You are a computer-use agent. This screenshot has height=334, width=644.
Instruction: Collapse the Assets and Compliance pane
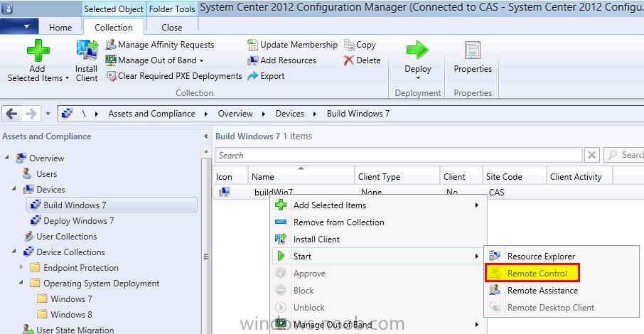tap(205, 136)
